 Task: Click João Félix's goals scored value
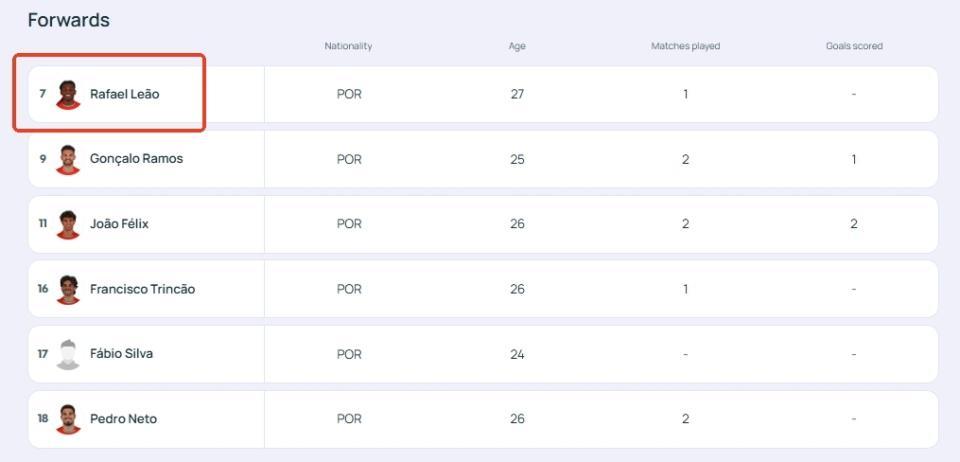(x=853, y=224)
